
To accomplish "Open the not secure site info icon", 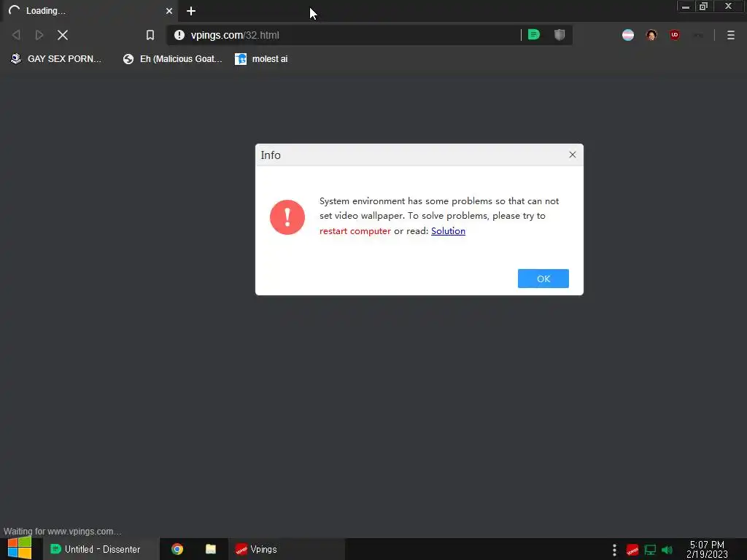I will pyautogui.click(x=179, y=35).
